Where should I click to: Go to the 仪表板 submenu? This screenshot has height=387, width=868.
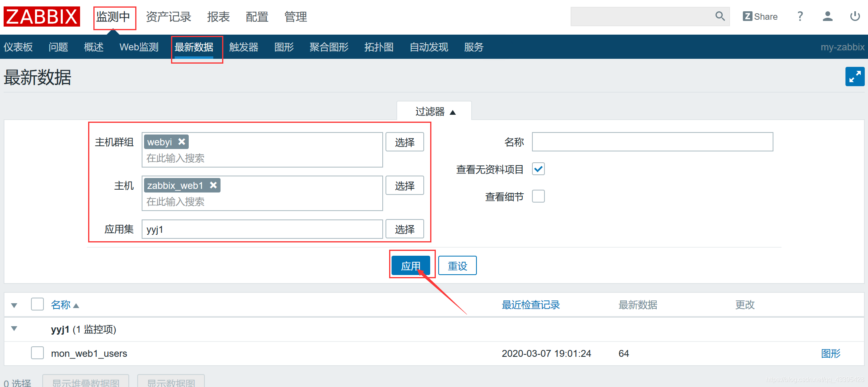click(x=18, y=47)
